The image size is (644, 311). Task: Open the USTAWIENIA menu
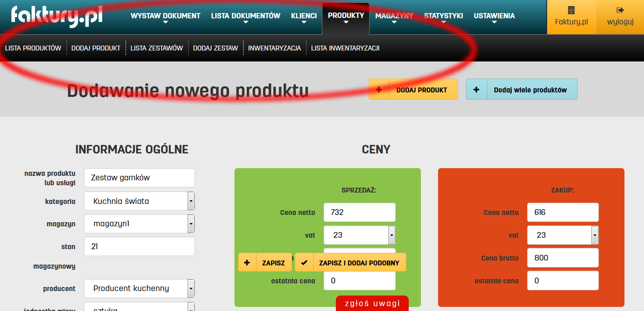tap(494, 17)
